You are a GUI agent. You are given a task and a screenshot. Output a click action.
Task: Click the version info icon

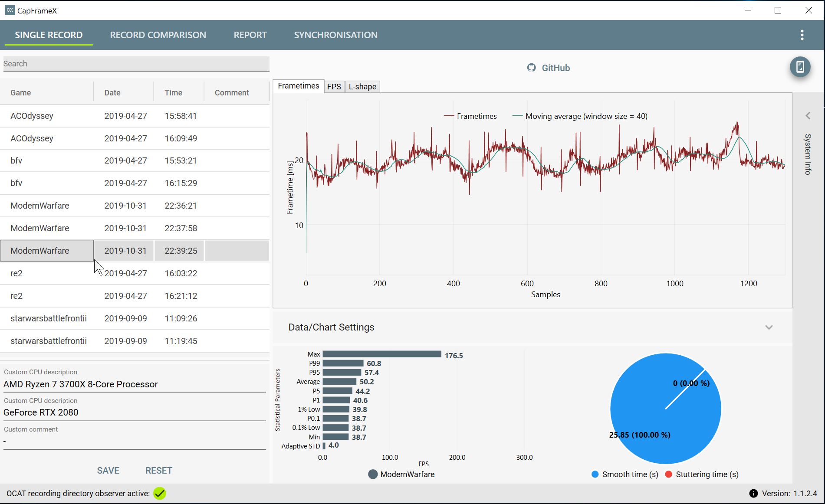click(x=753, y=494)
